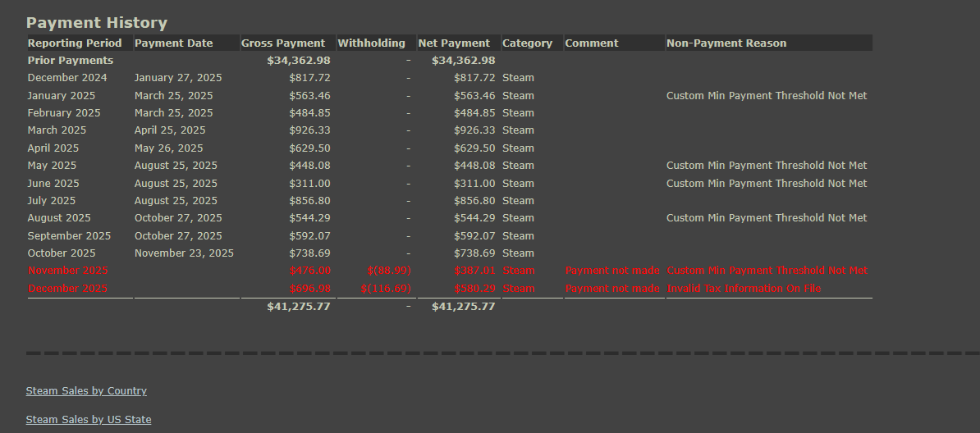Click the November 23, 2025 payment date
Viewport: 980px width, 433px height.
[184, 253]
